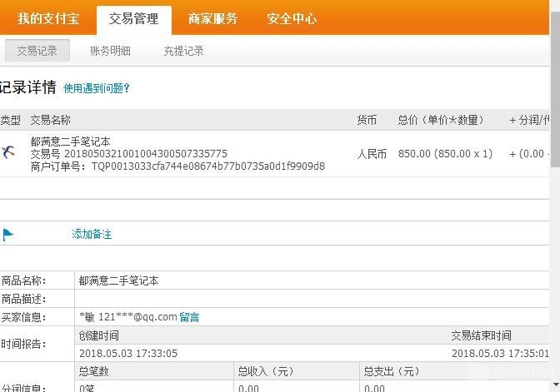Click the scrollbar down arrow
Screen dimensions: 560x392
555,385
